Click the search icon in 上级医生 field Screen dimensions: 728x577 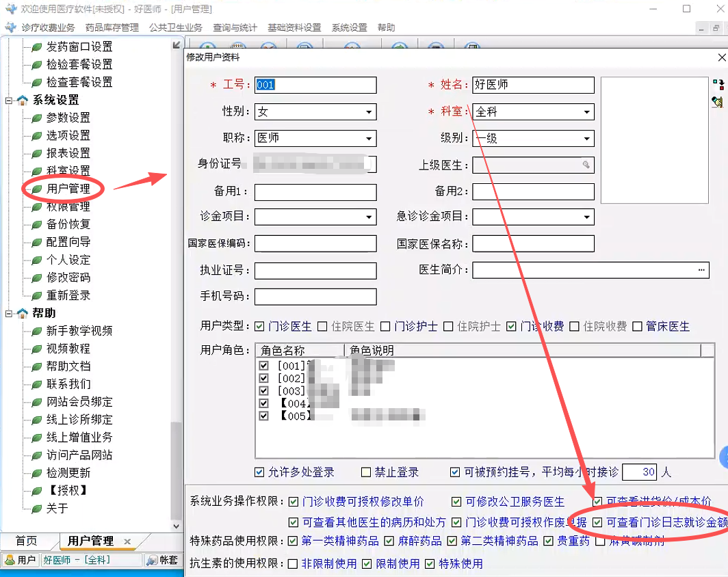tap(586, 165)
